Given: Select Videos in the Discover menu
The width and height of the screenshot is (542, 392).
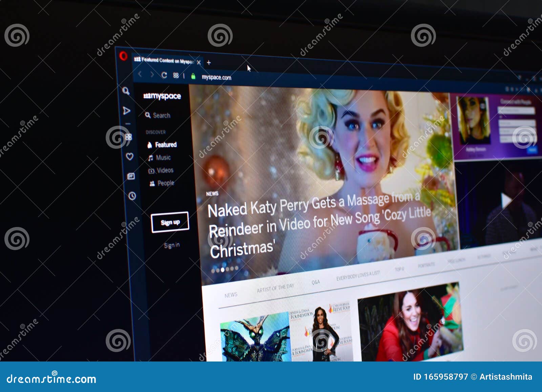Looking at the screenshot, I should [x=161, y=170].
